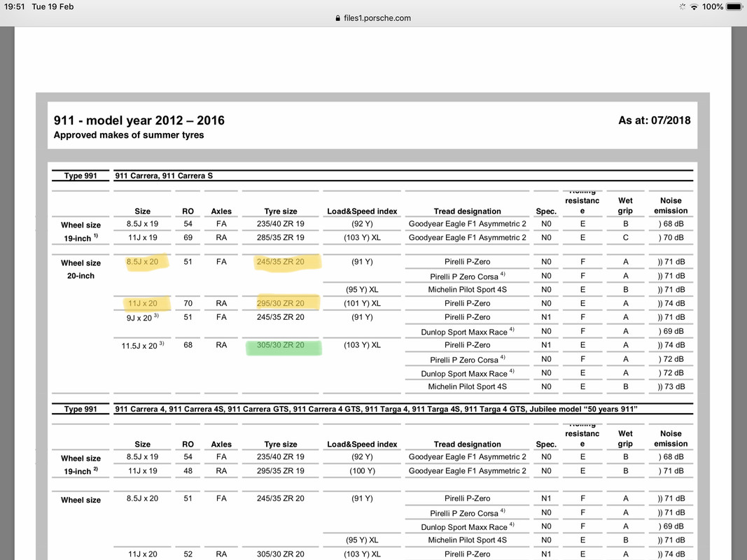Click the heading 911 - model year 2012 – 2016
The width and height of the screenshot is (747, 560).
139,120
